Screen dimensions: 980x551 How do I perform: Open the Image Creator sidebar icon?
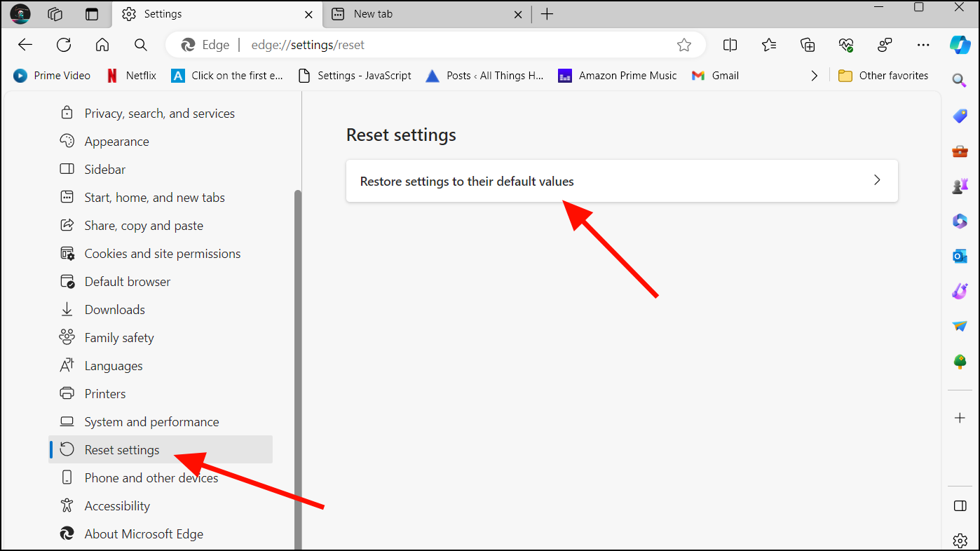[x=960, y=291]
